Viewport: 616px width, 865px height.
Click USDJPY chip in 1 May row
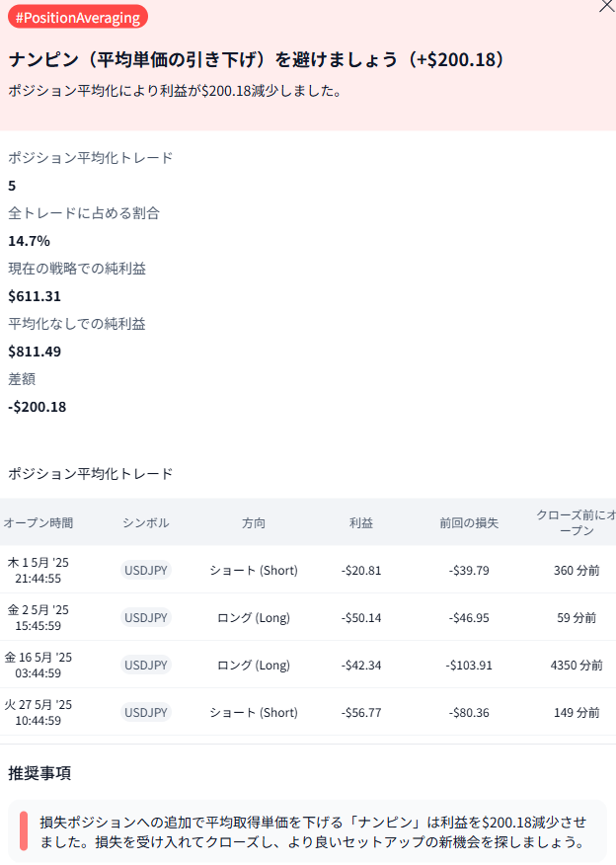click(x=146, y=570)
